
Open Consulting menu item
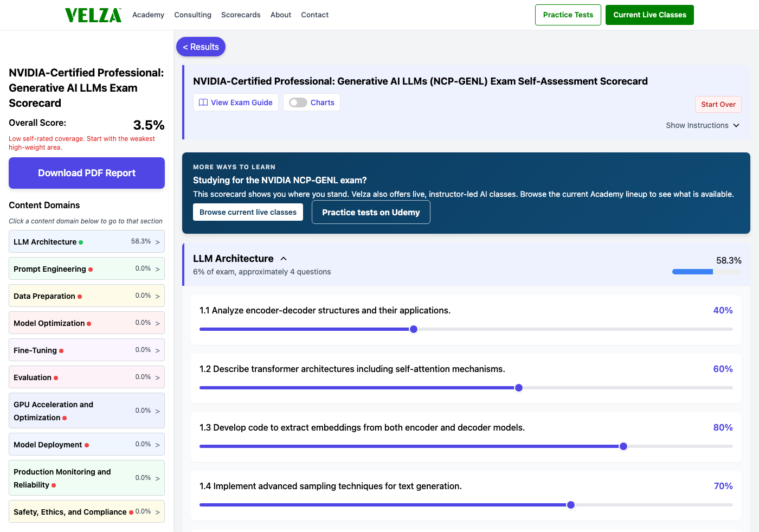tap(192, 15)
